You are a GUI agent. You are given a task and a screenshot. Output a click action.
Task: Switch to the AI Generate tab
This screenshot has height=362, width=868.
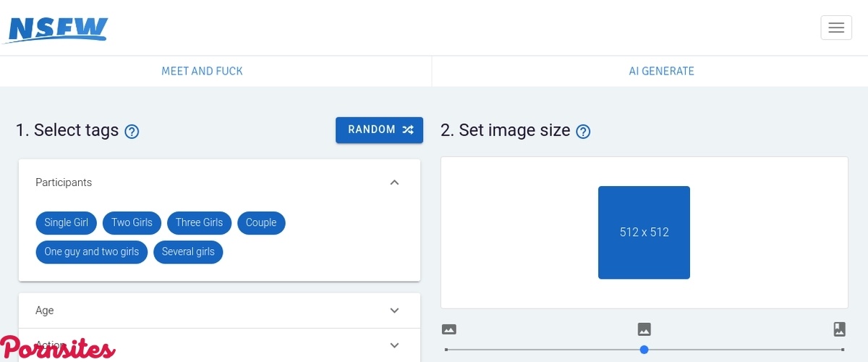[x=661, y=71]
